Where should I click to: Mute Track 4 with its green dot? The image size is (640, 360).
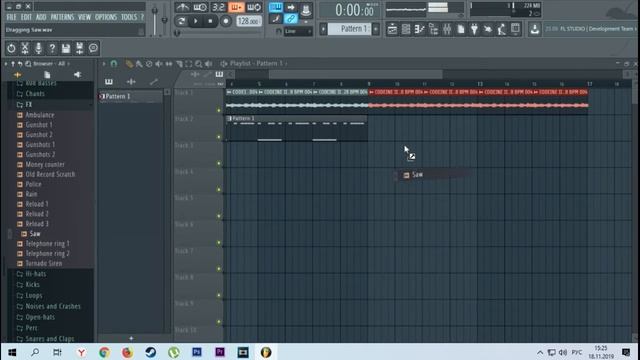point(219,189)
